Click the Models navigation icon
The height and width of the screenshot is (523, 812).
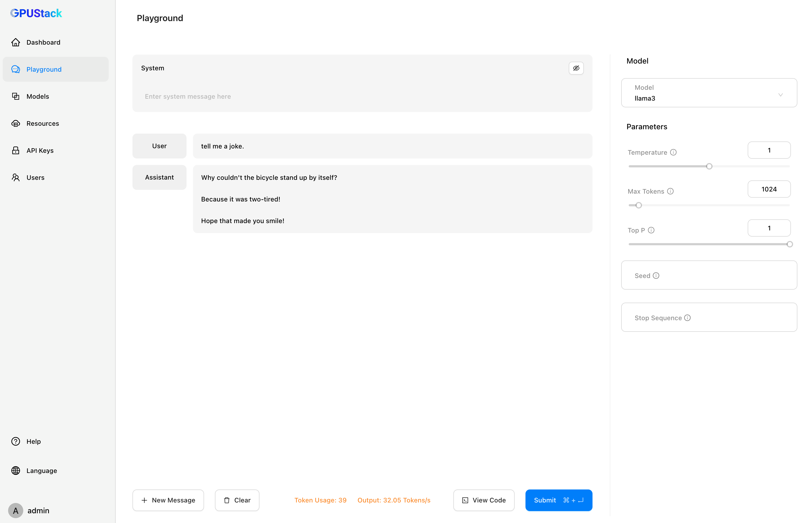click(x=16, y=96)
